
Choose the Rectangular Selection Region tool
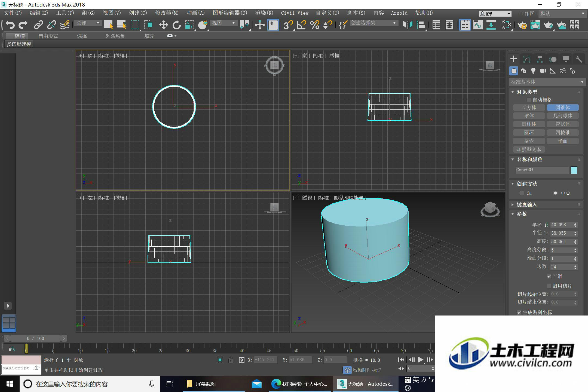point(135,25)
